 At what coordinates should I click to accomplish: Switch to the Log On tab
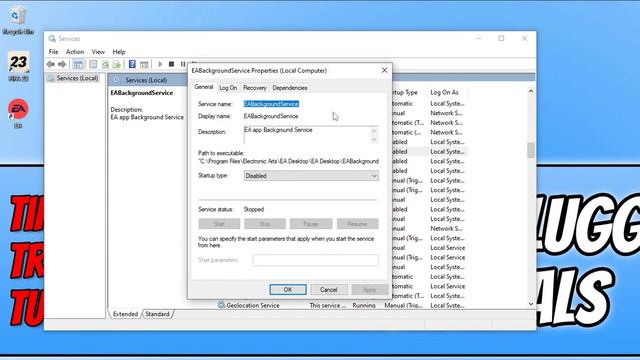[228, 88]
